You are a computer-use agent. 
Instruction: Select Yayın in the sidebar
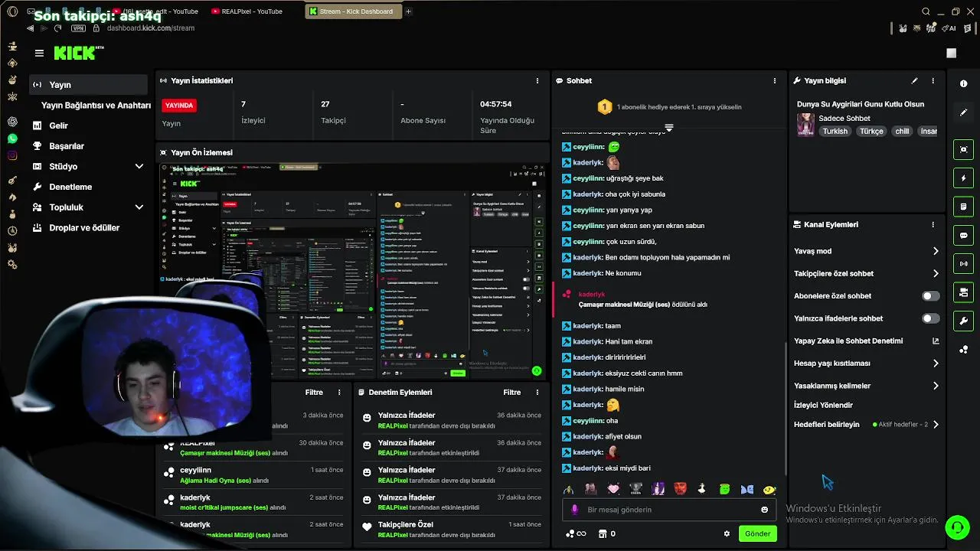point(89,85)
